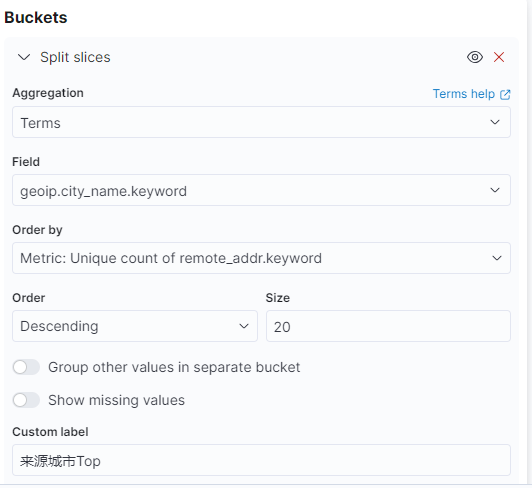Enable the Show missing values switch

26,400
